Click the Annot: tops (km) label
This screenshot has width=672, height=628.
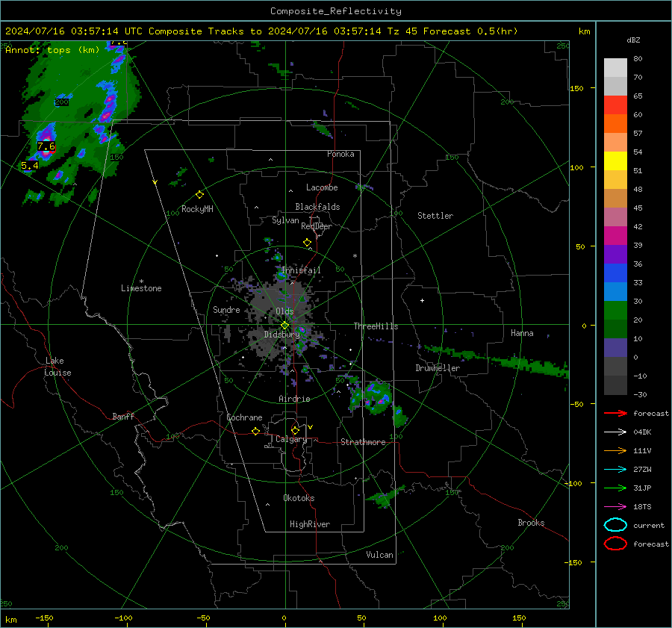[x=52, y=50]
